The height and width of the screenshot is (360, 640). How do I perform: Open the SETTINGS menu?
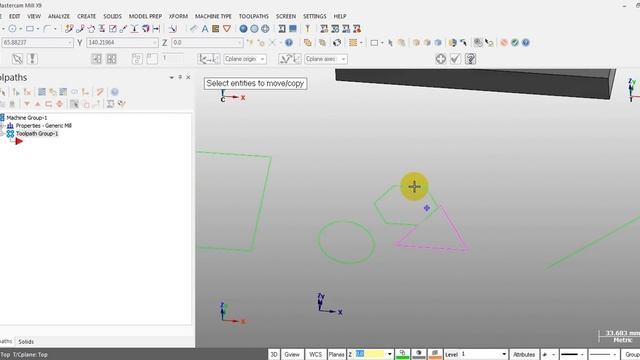[x=314, y=16]
